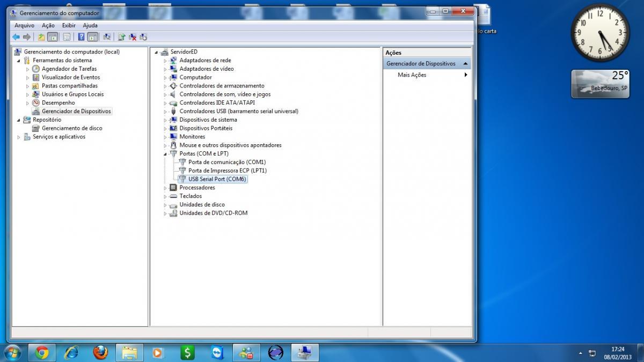Click the Update driver software icon

[x=122, y=37]
